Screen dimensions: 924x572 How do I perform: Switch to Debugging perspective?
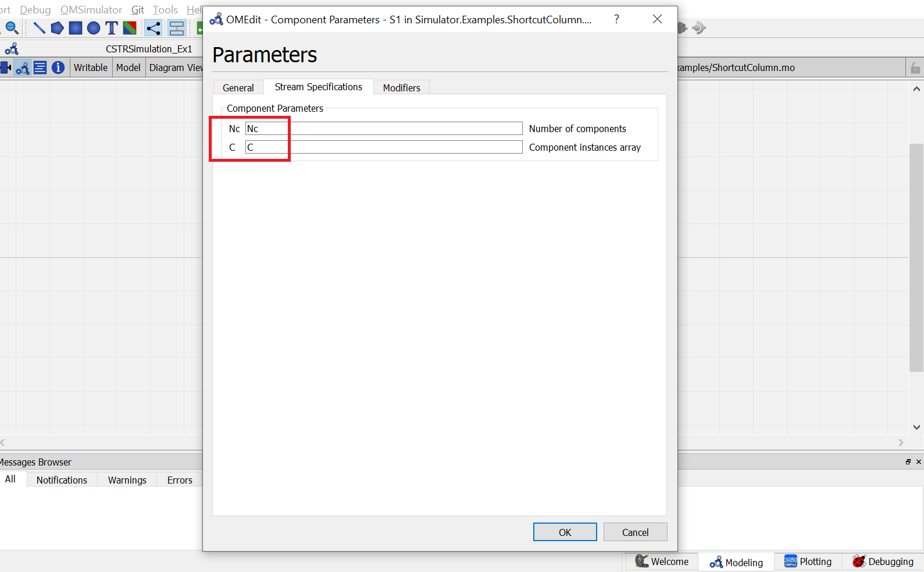(883, 562)
